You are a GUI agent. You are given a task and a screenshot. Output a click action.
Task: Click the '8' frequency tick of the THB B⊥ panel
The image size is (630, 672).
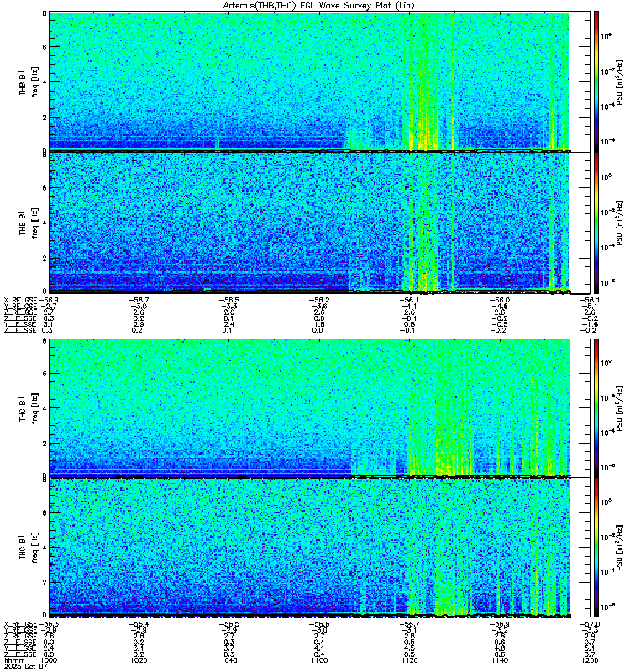click(x=45, y=13)
